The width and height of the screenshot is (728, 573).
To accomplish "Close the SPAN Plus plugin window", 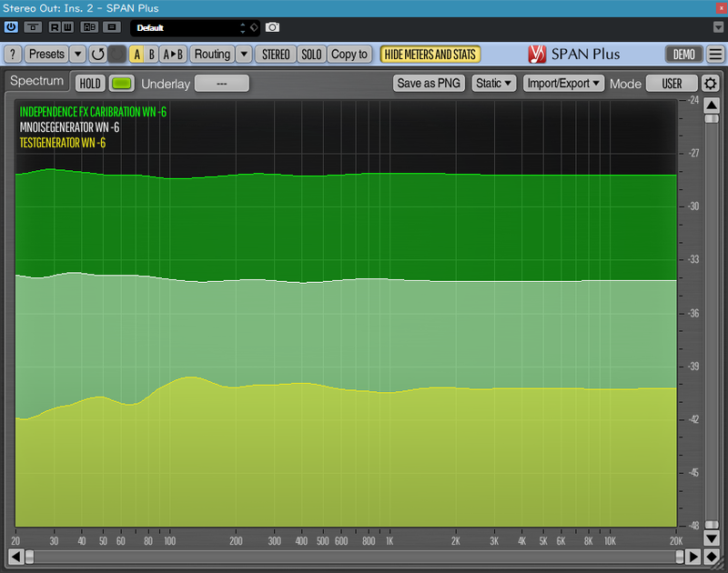I will pyautogui.click(x=722, y=8).
